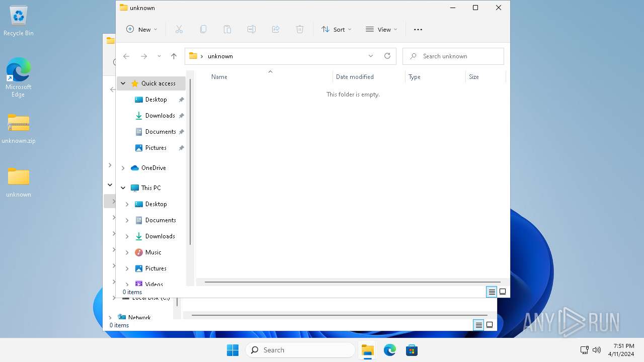Click the Search unknown input field

(x=453, y=56)
